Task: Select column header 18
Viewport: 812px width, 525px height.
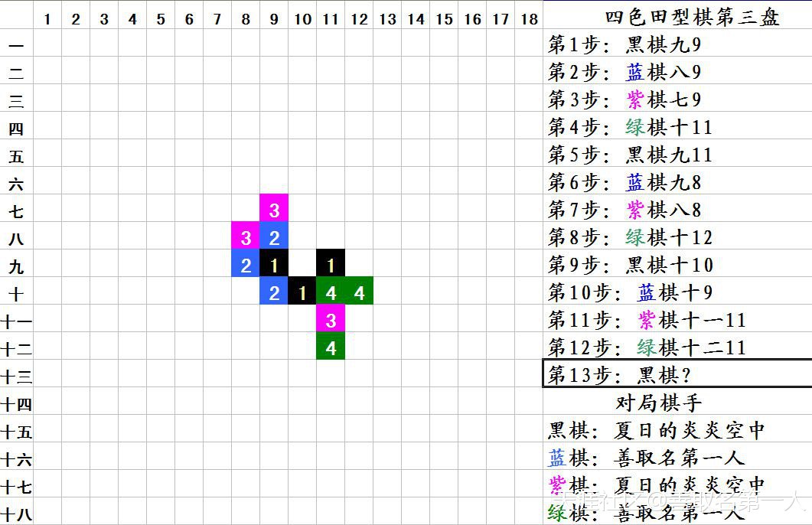Action: [530, 19]
